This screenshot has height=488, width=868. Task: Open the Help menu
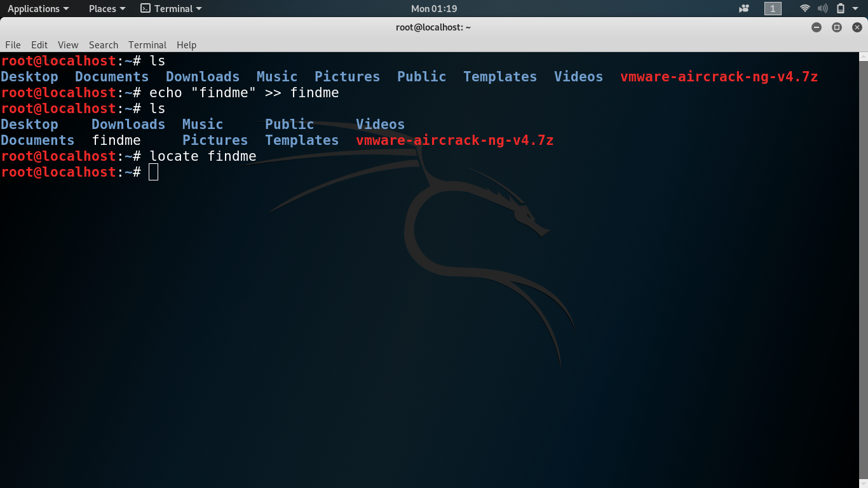click(x=186, y=44)
